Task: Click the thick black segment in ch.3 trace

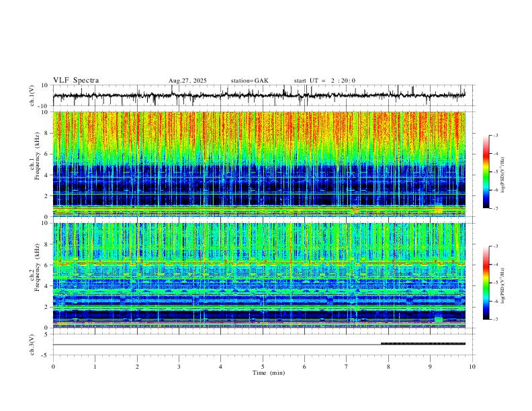Action: click(x=423, y=344)
